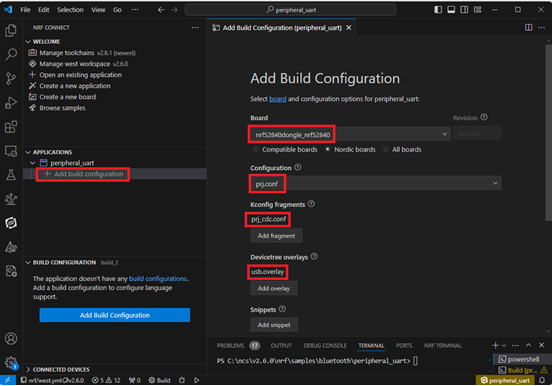
Task: Open the Manage gear in activity bar
Action: pyautogui.click(x=11, y=362)
